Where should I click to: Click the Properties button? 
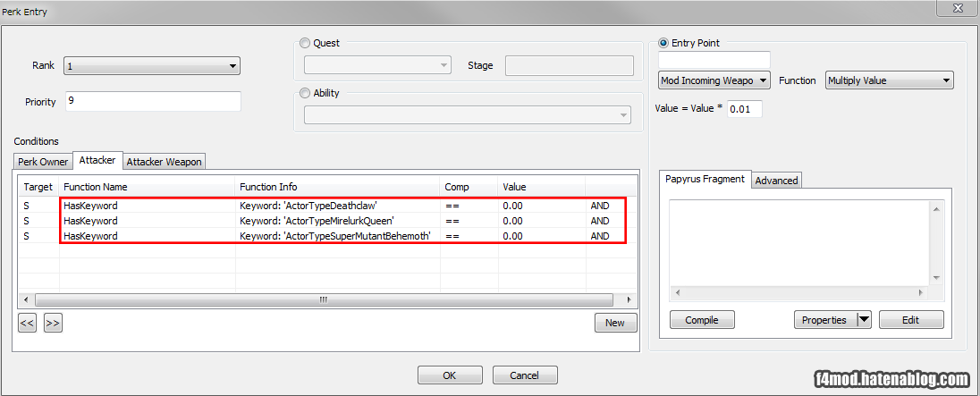coord(825,320)
